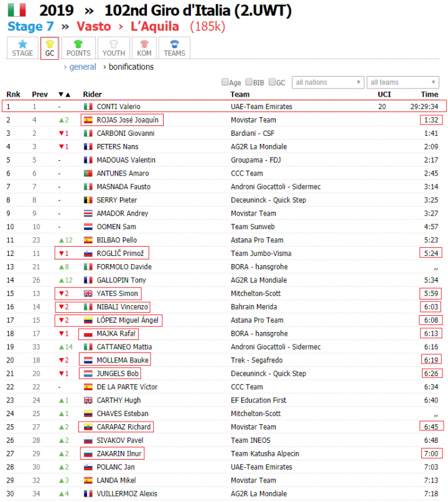
Task: Click the France flag beside PETERS Nans
Action: 88,146
